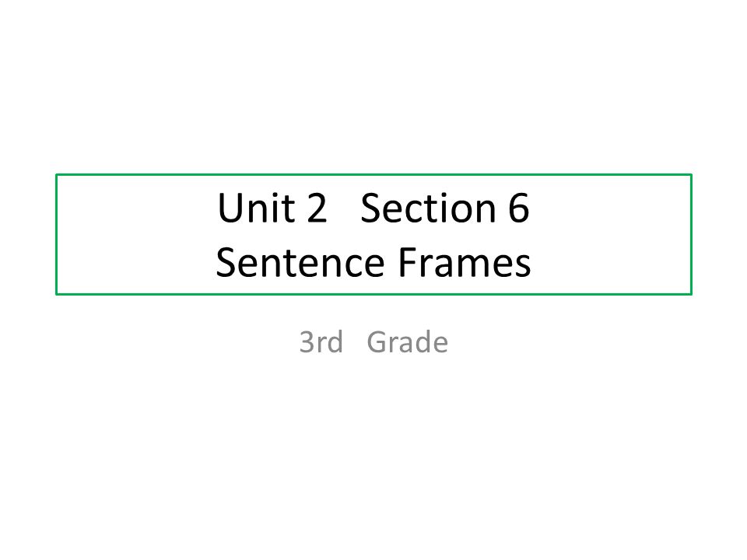Click the empty space between "Sentence" and "Frames"
The width and height of the screenshot is (747, 560).
(x=391, y=262)
